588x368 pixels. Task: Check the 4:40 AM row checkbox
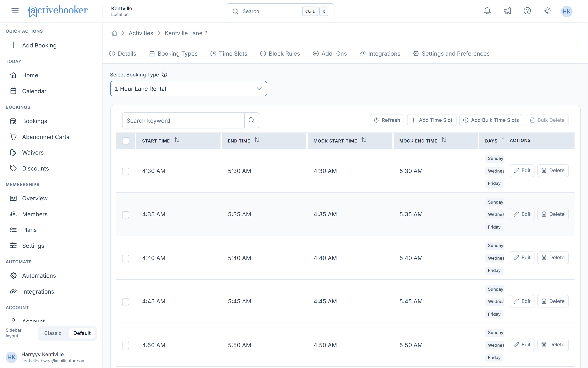pyautogui.click(x=125, y=258)
